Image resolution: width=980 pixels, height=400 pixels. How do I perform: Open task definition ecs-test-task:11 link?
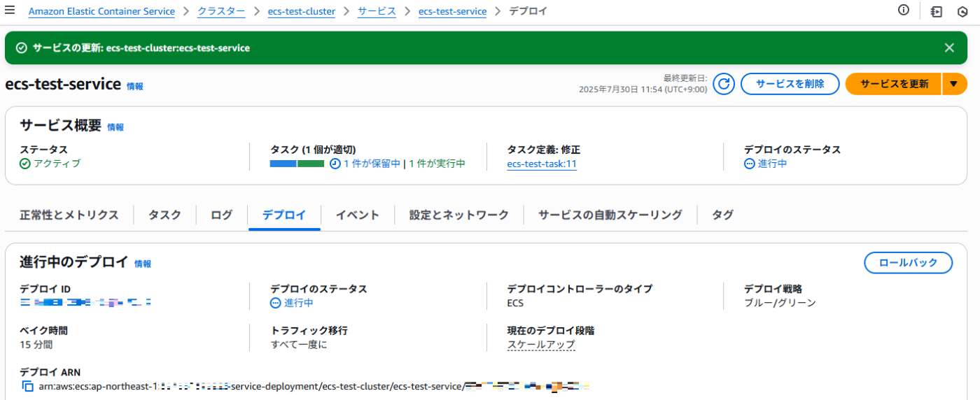tap(542, 164)
